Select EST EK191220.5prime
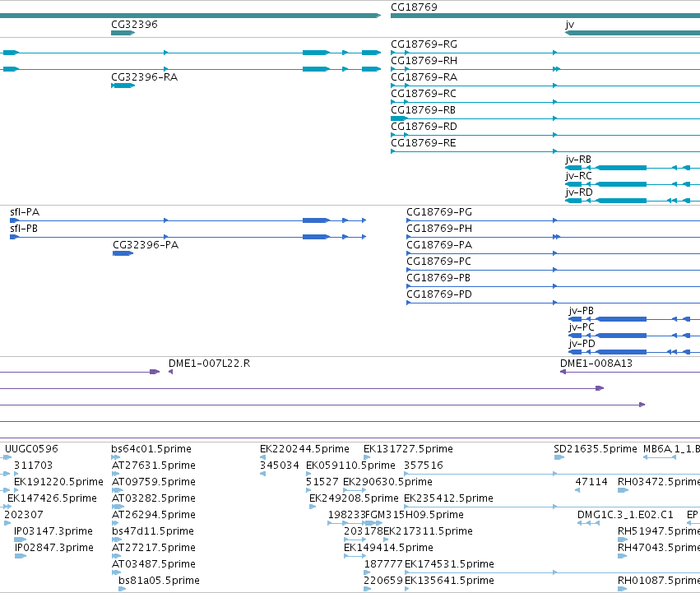The height and width of the screenshot is (593, 700). [58, 482]
